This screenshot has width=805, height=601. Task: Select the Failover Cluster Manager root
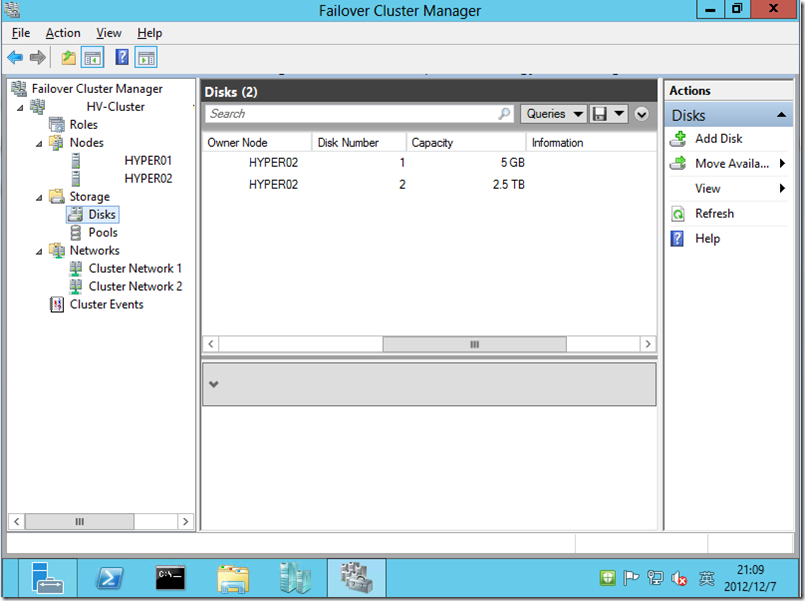click(x=97, y=89)
